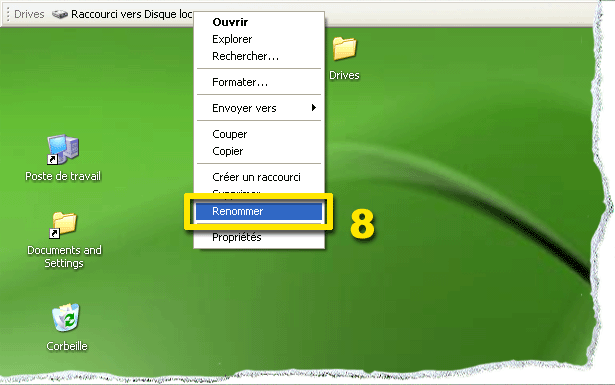Click the disk icon beside Raccourci vers Disque
Screen dimensions: 615x385
point(60,15)
